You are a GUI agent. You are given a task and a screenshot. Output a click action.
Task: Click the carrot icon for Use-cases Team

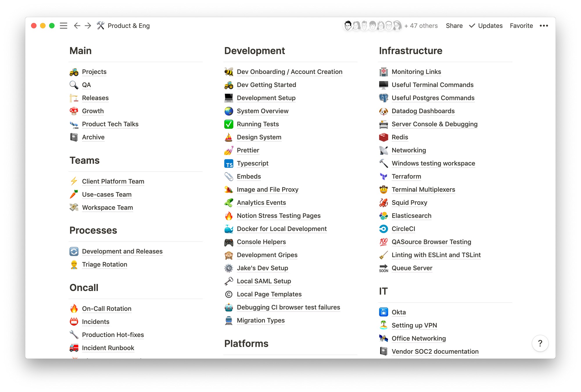click(x=74, y=194)
